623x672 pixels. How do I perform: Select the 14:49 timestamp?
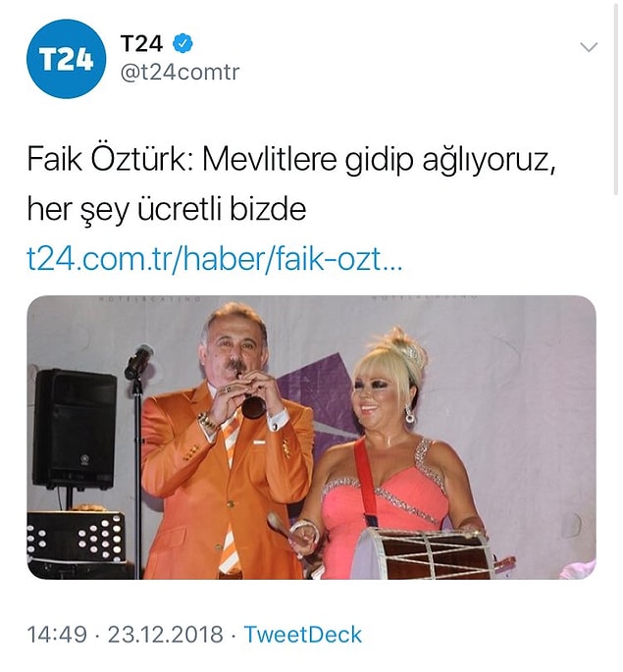coord(57,635)
